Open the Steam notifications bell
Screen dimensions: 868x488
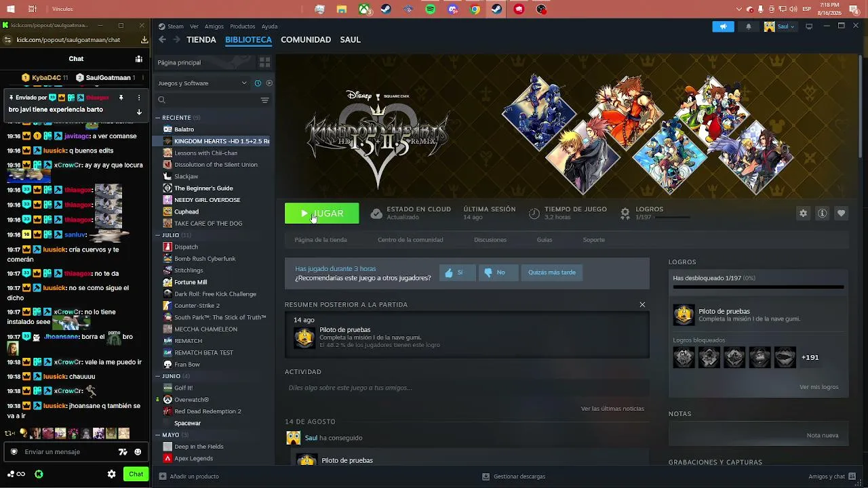click(749, 26)
